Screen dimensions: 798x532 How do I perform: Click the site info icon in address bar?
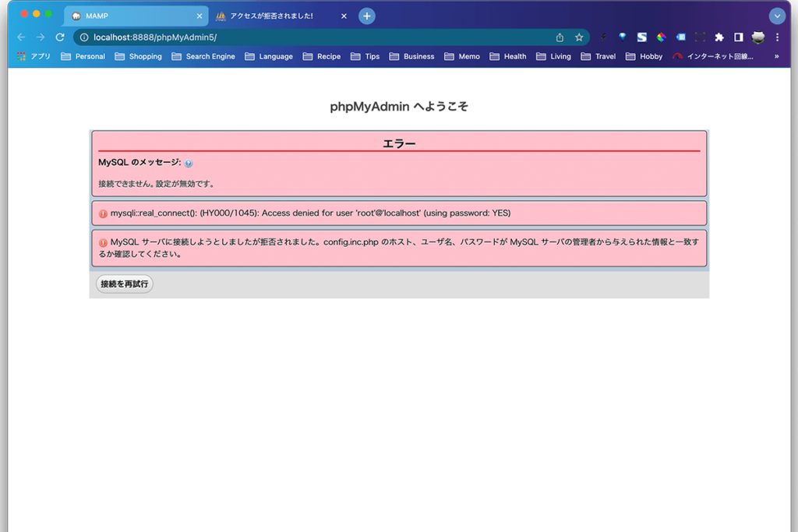click(x=84, y=37)
